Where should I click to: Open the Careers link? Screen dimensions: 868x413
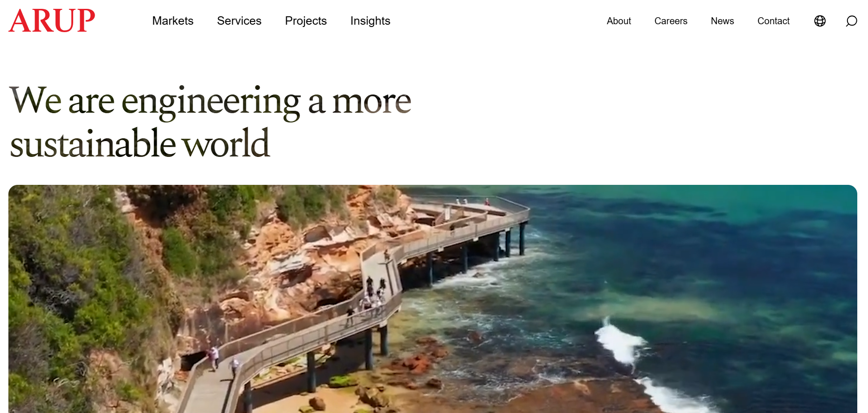point(671,21)
